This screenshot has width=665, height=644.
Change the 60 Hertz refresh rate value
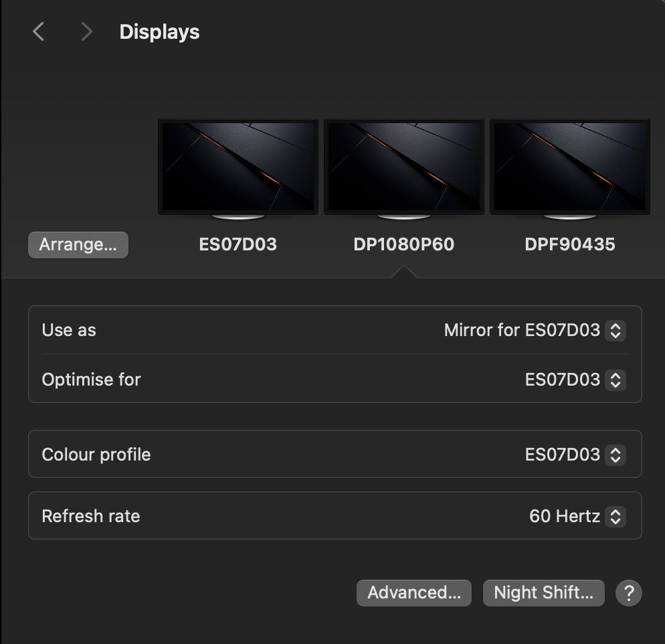(x=564, y=516)
